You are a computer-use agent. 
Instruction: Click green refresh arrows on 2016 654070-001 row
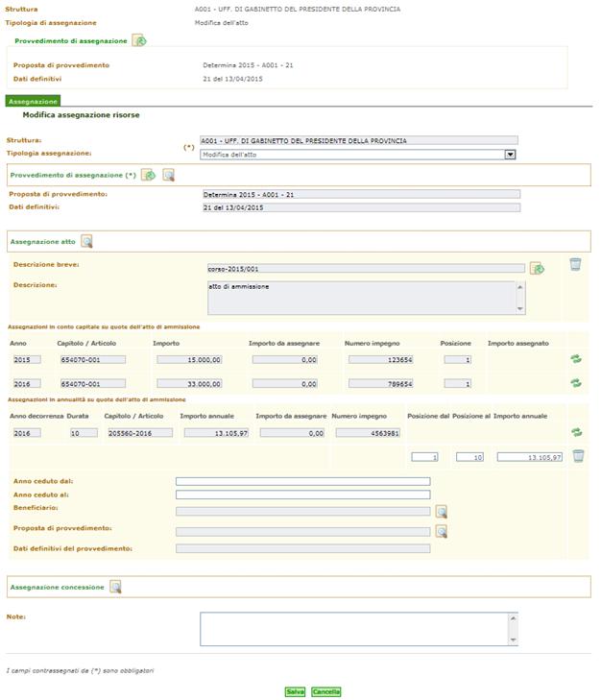pyautogui.click(x=576, y=383)
